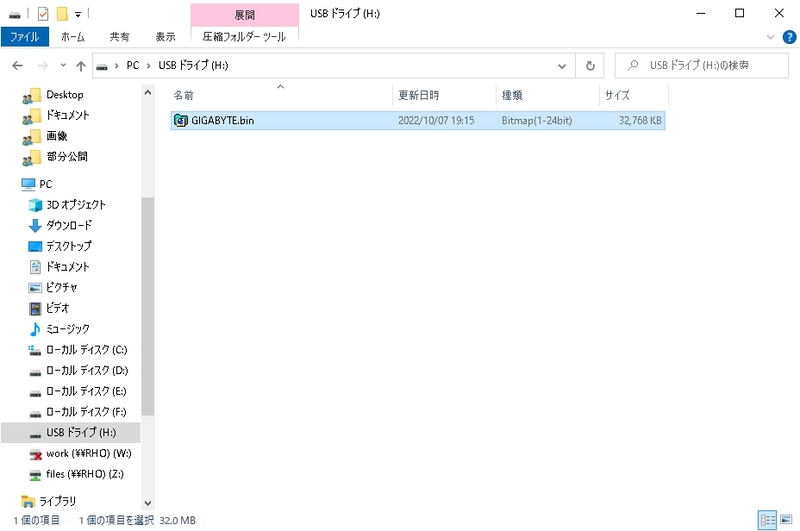Select the 展開 contextual tab header
This screenshot has height=531, width=800.
click(244, 15)
